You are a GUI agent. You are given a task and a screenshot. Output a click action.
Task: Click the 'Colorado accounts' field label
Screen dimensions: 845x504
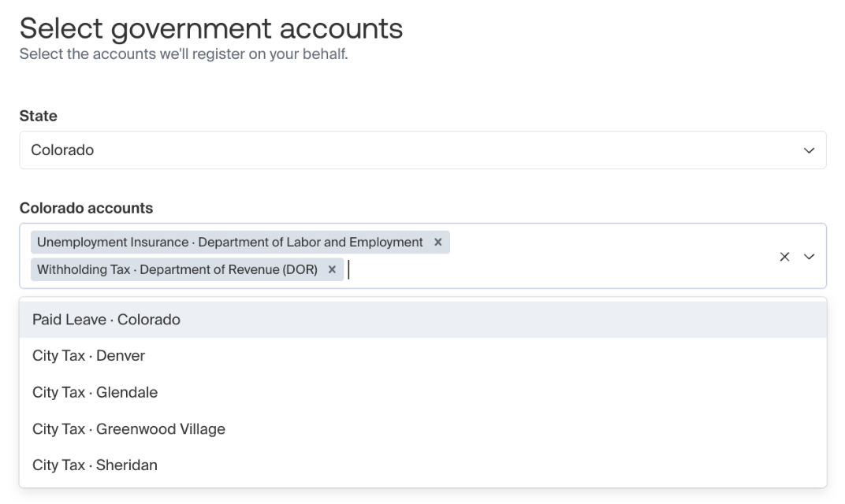coord(86,208)
